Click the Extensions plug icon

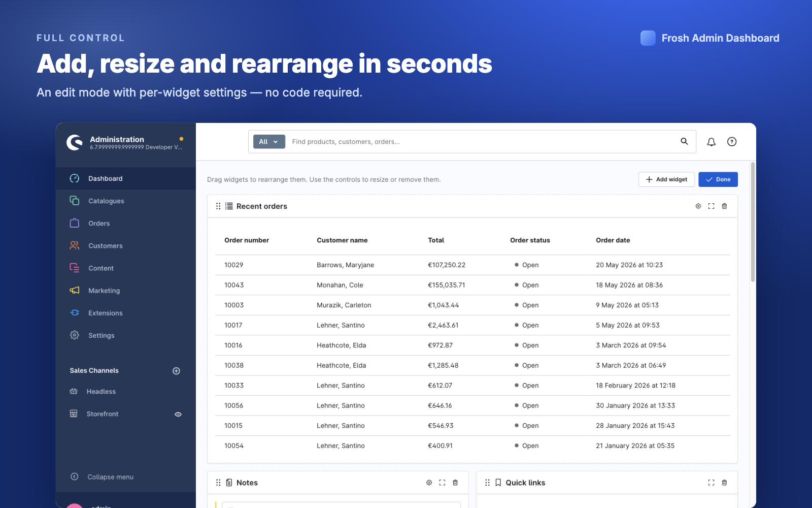coord(75,312)
